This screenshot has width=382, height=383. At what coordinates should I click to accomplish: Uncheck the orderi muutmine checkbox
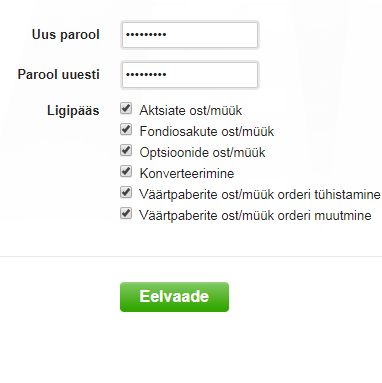point(126,213)
